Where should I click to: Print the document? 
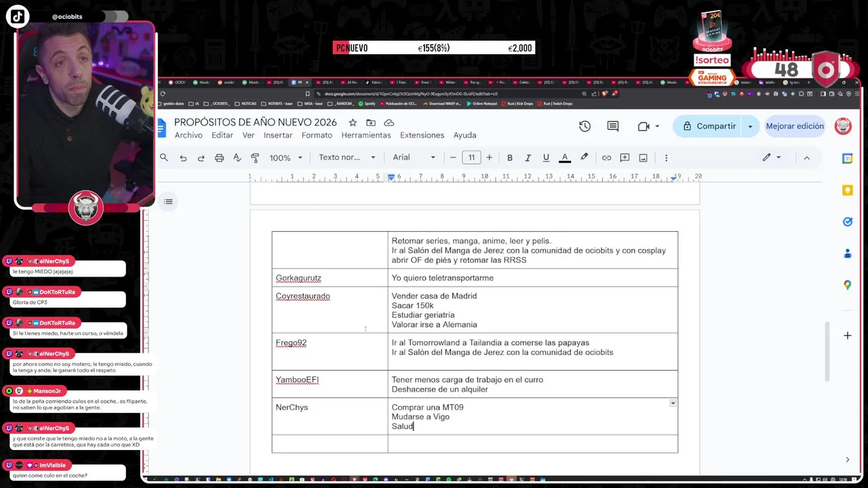coord(219,158)
